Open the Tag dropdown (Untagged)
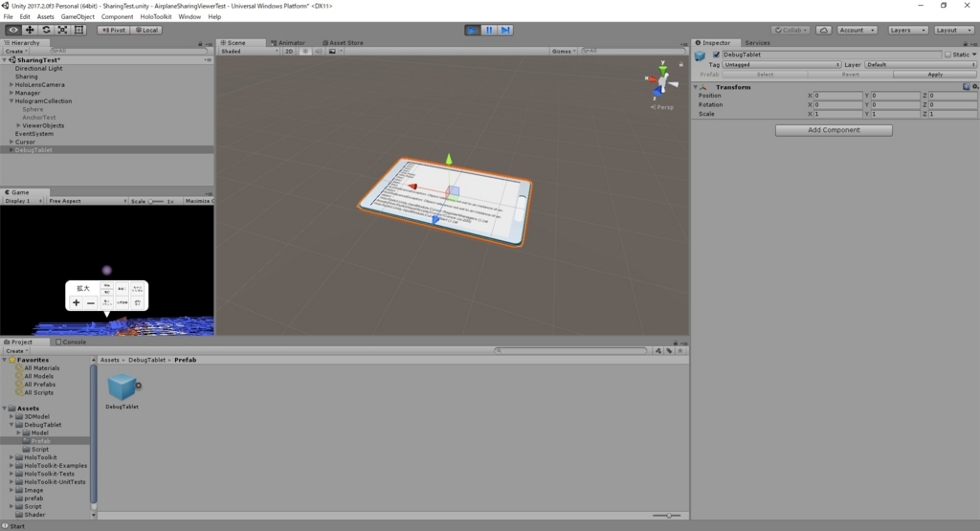 782,65
